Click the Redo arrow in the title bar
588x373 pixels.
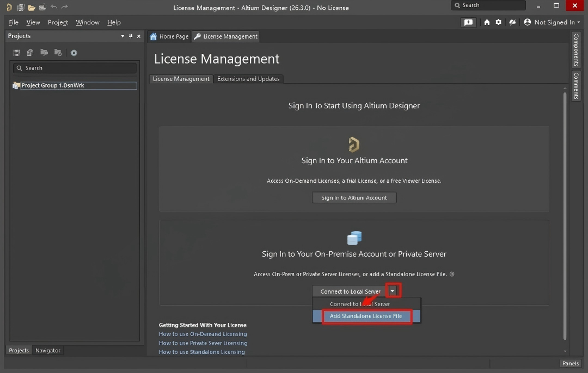coord(64,7)
